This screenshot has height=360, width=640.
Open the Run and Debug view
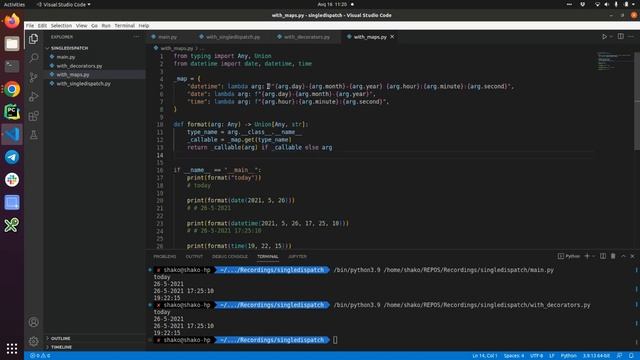(x=33, y=96)
